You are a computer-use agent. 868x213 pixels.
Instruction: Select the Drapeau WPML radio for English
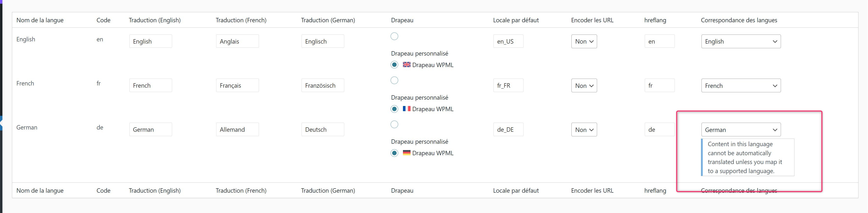(x=394, y=64)
